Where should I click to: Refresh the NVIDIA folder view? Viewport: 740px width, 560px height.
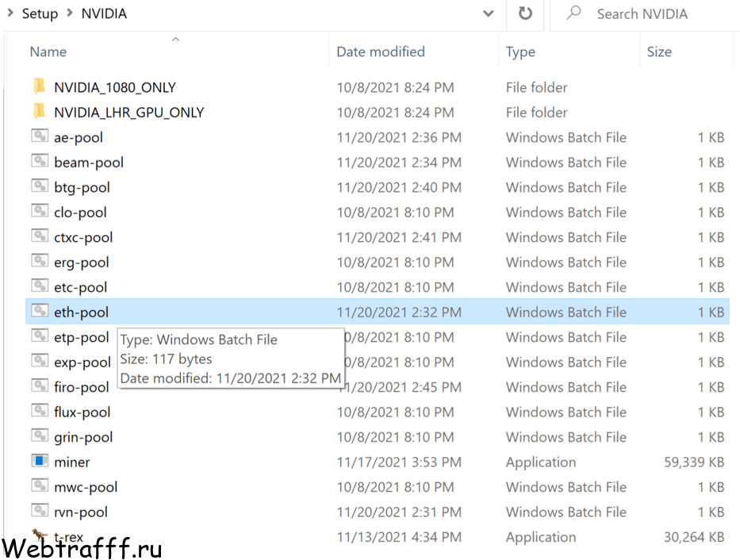(525, 13)
